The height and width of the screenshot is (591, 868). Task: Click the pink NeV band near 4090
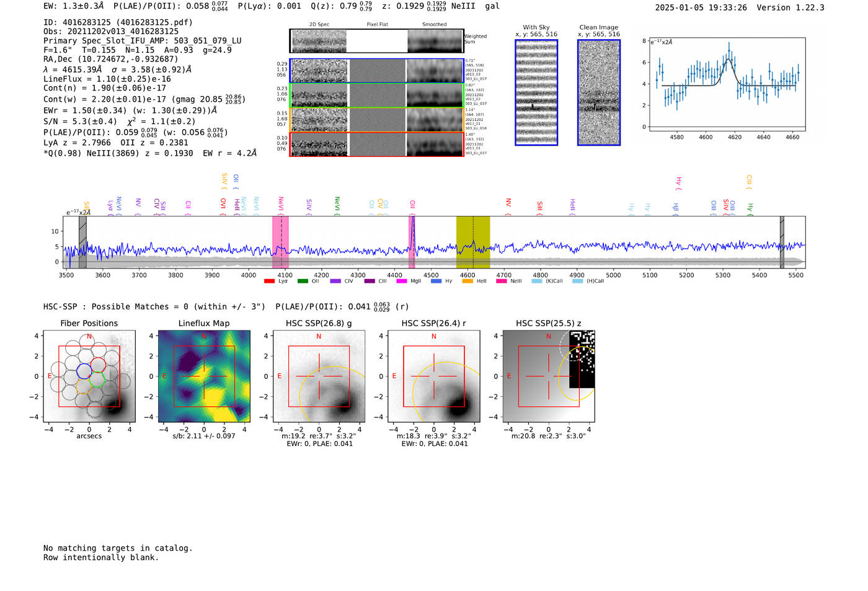click(x=280, y=242)
